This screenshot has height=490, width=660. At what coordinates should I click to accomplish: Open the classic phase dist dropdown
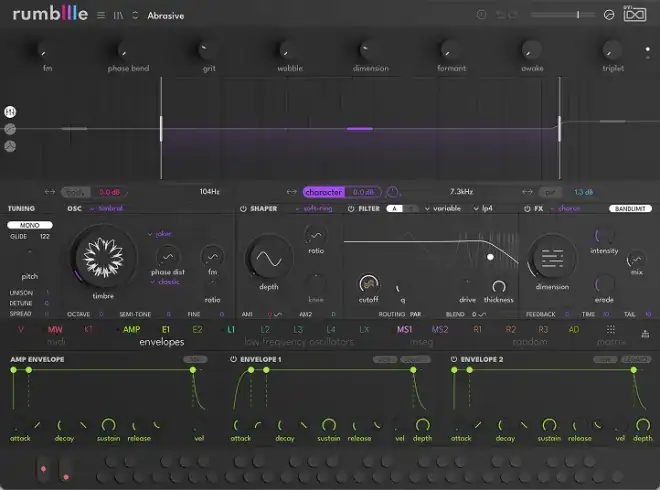[165, 282]
